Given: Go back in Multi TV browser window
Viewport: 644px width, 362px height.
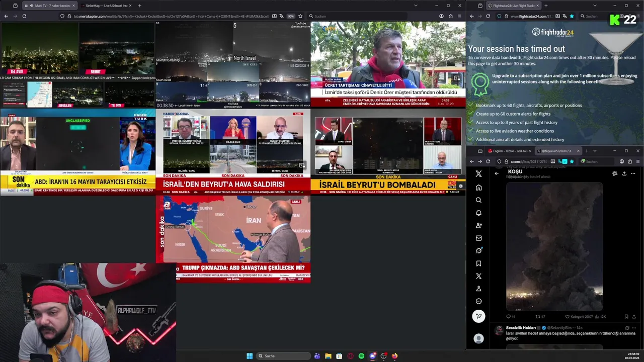Looking at the screenshot, I should pyautogui.click(x=6, y=16).
